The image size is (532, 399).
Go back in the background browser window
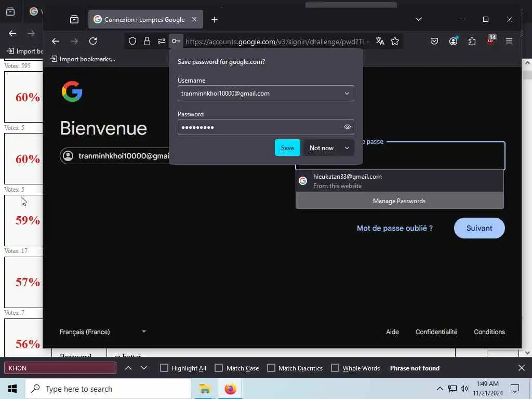(x=12, y=33)
